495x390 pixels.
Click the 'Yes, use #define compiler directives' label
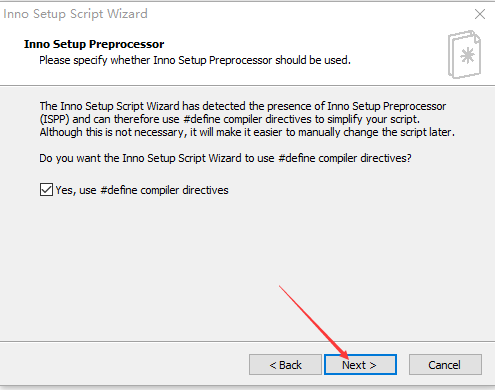pyautogui.click(x=142, y=190)
